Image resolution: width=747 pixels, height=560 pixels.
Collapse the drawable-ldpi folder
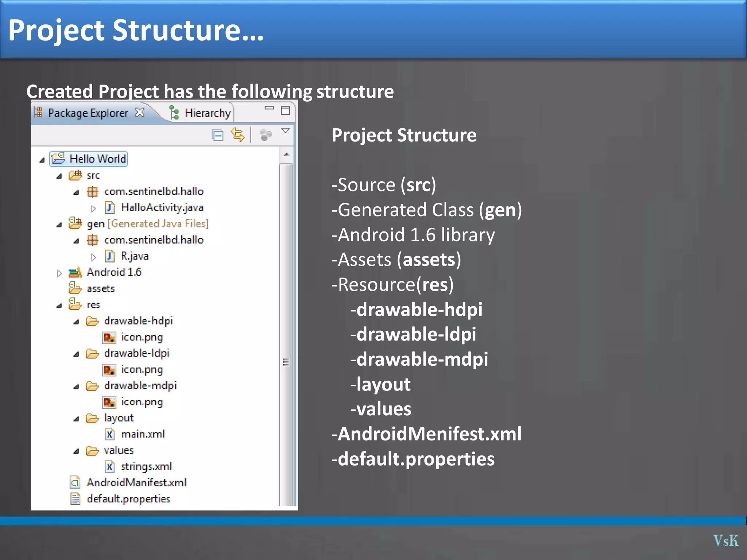pos(76,354)
